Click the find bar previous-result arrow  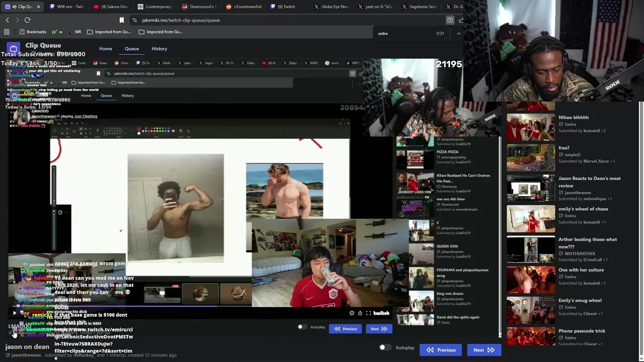pyautogui.click(x=458, y=33)
